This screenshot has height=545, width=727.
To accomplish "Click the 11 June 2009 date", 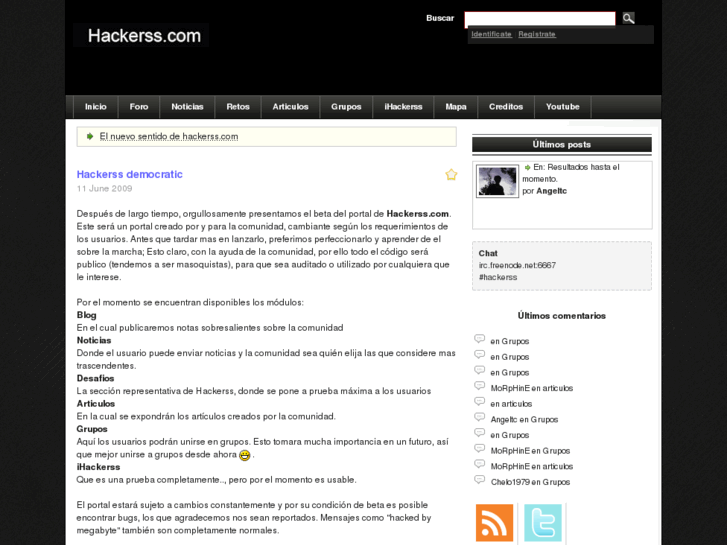I will 104,189.
